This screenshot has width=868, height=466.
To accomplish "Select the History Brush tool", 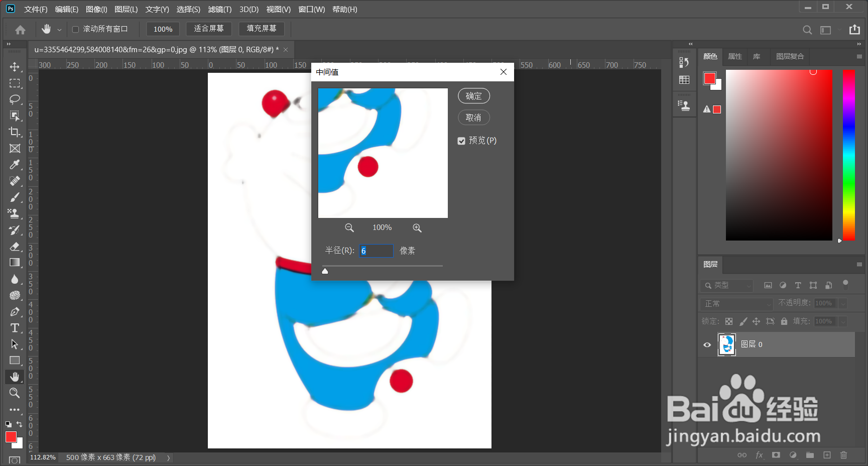I will 15,230.
